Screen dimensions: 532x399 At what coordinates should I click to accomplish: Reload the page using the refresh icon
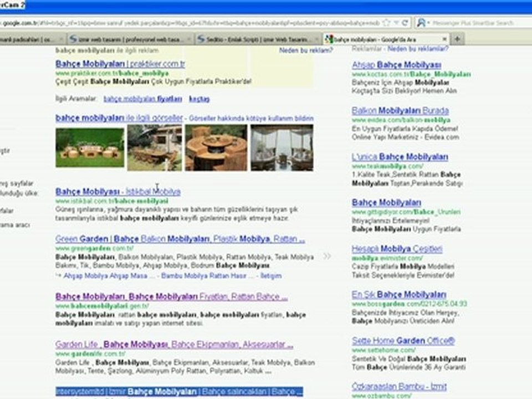(x=405, y=23)
